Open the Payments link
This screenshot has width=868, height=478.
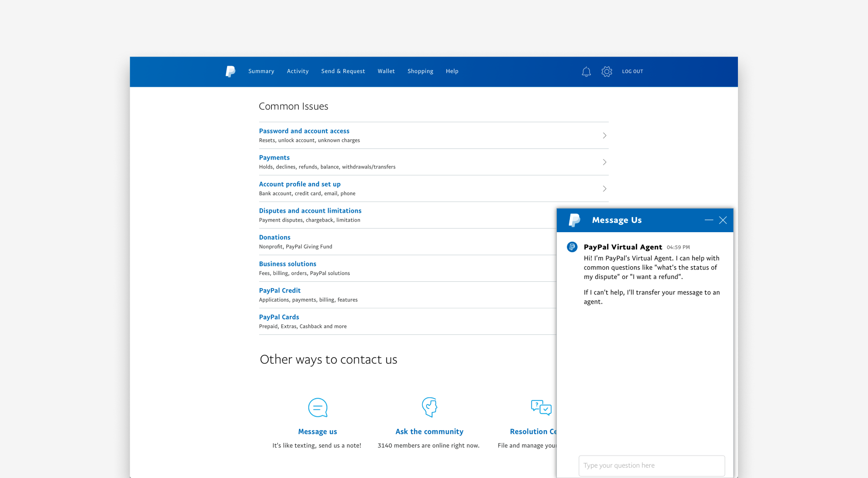[x=274, y=158]
